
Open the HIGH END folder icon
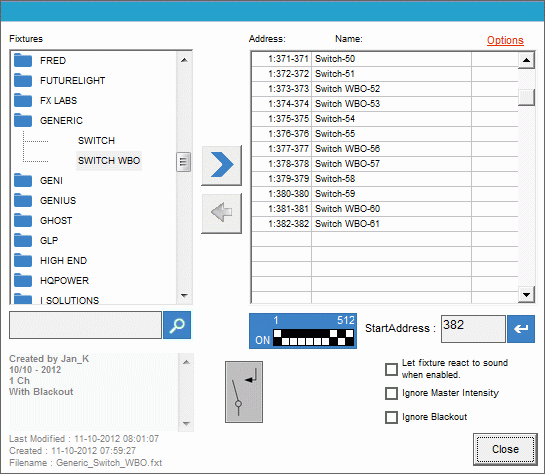[23, 261]
